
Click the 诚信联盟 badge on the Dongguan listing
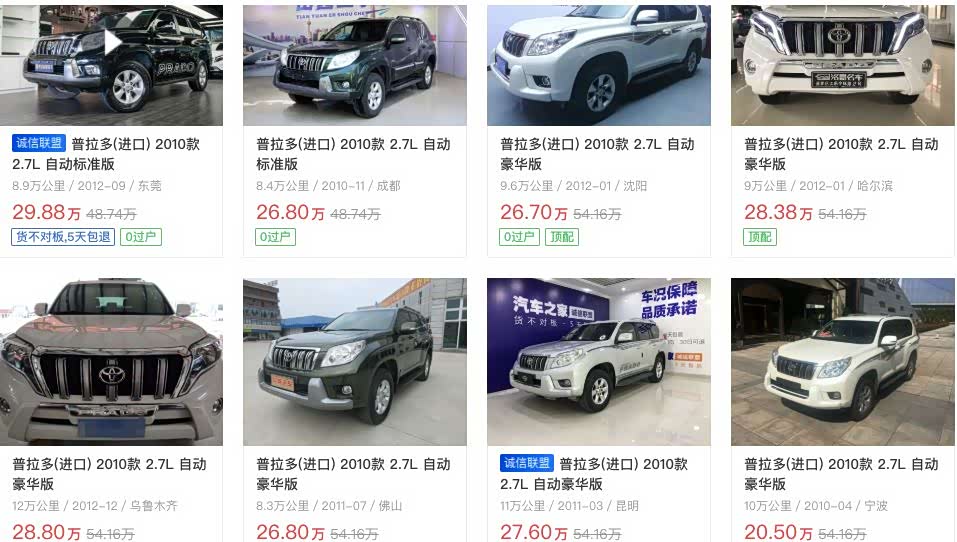point(39,143)
